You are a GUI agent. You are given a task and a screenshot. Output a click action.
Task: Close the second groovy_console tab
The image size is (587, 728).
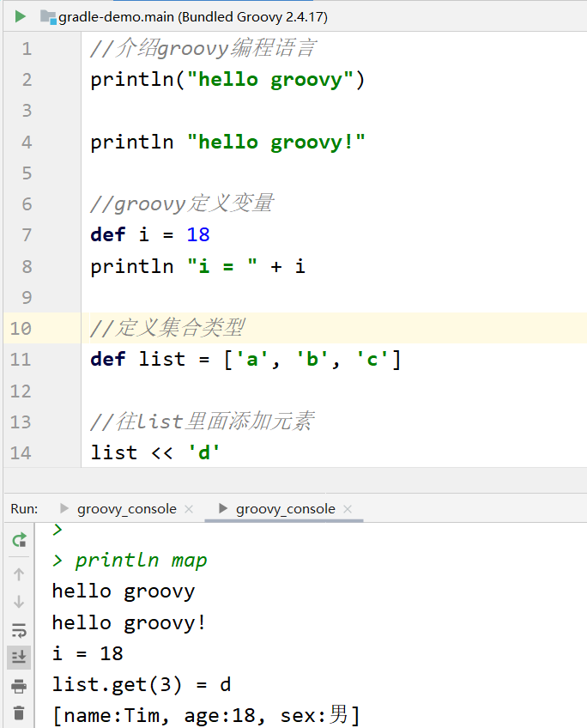click(348, 509)
